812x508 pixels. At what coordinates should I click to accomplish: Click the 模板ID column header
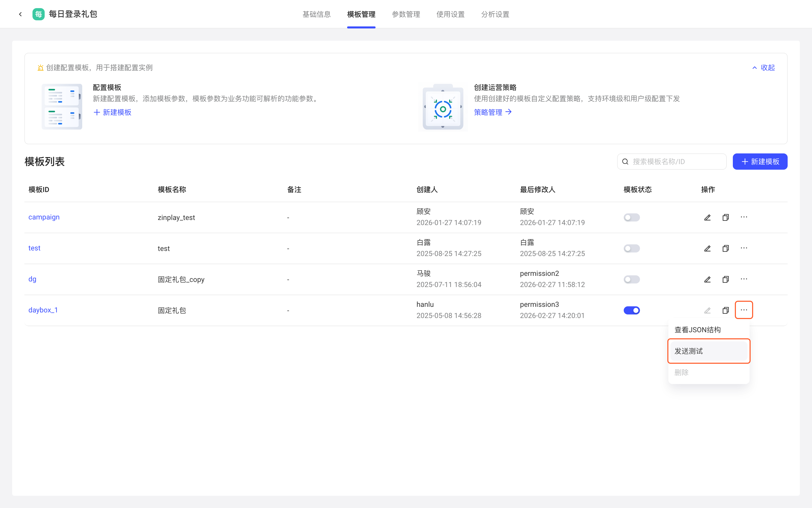coord(39,189)
